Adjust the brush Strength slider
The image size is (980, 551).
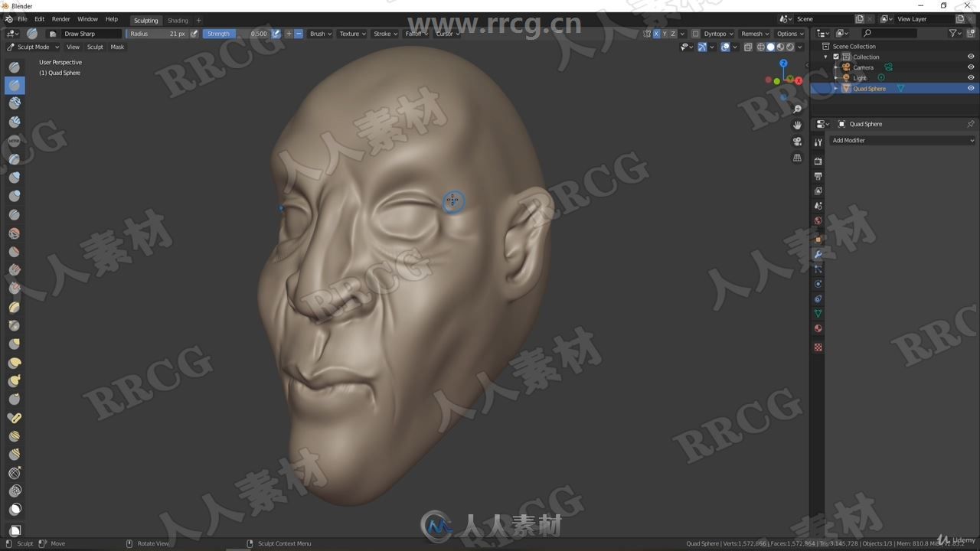pos(237,34)
